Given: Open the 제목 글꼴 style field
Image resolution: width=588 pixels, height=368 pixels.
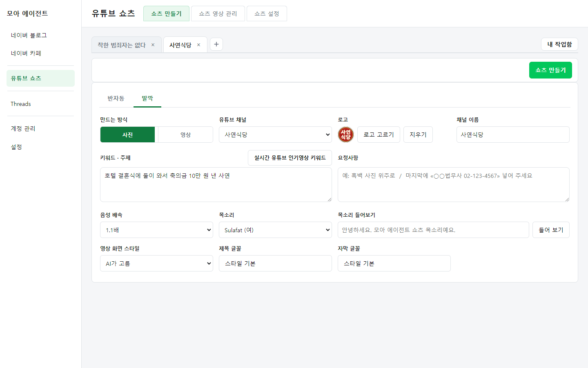Looking at the screenshot, I should [275, 263].
